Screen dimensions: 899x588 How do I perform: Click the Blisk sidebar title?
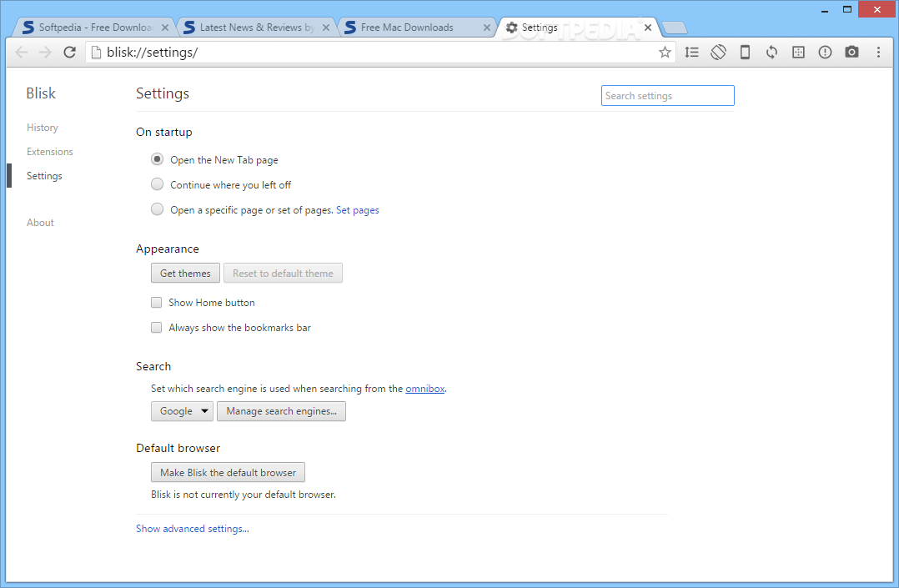coord(41,93)
